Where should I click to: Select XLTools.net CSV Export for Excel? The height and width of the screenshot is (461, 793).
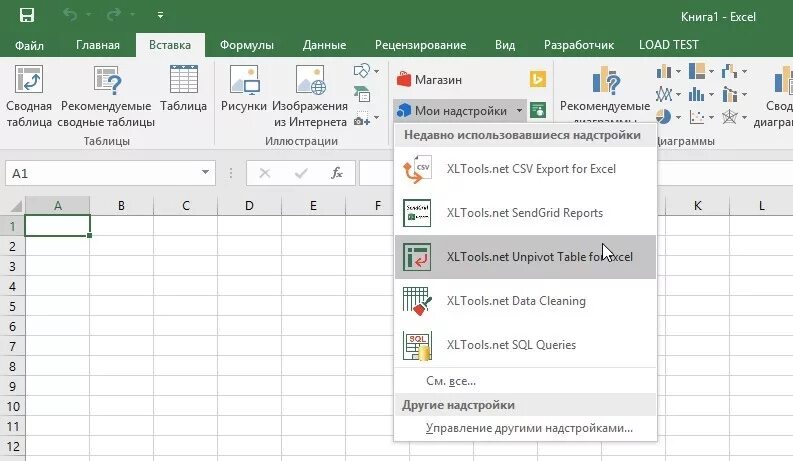click(525, 169)
